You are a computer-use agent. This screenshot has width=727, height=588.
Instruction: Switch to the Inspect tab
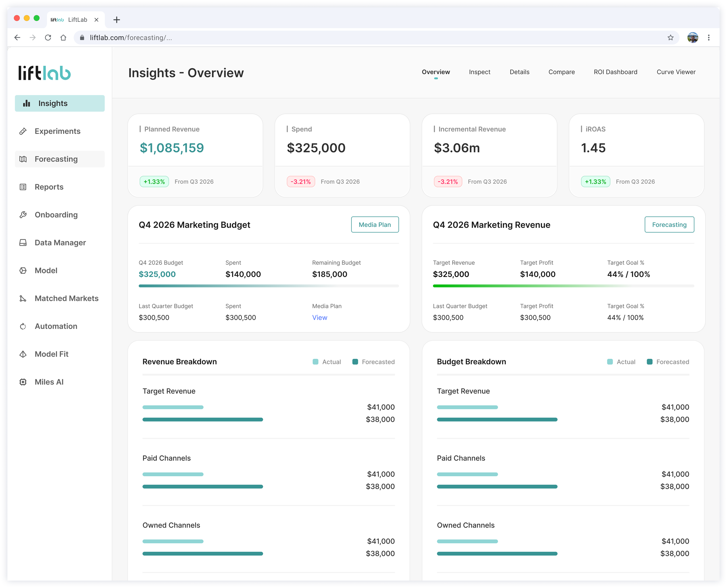(479, 72)
